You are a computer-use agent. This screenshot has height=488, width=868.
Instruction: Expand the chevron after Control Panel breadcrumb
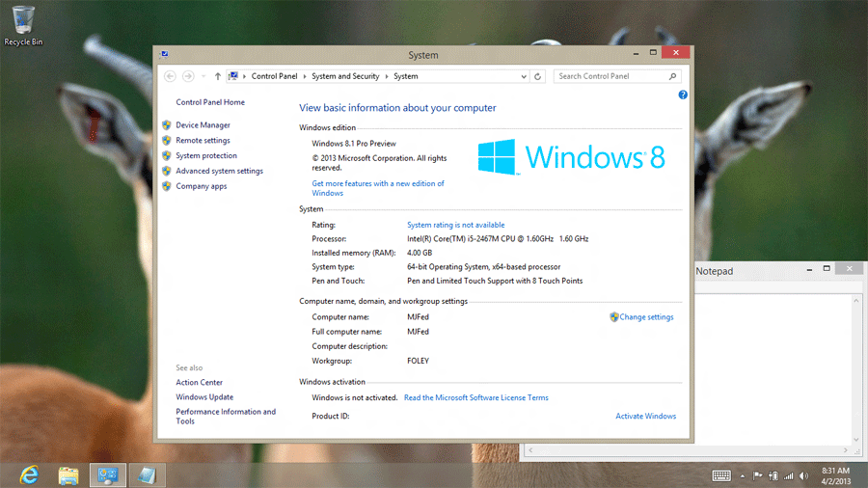pyautogui.click(x=305, y=76)
